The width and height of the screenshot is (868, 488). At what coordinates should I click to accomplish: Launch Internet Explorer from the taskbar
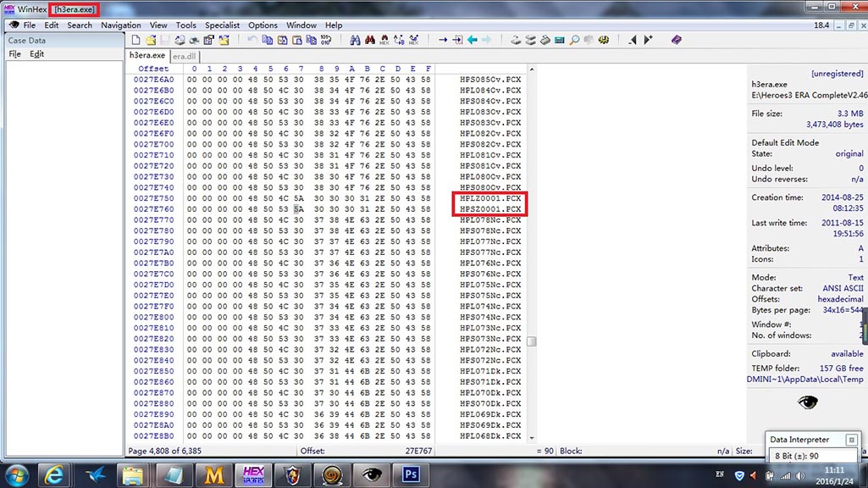tap(53, 475)
